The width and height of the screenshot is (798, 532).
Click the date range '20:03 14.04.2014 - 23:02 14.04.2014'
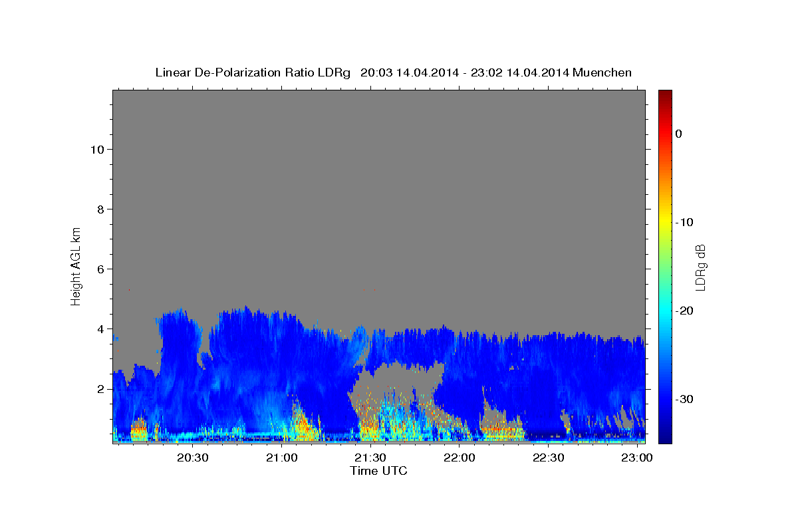(464, 72)
